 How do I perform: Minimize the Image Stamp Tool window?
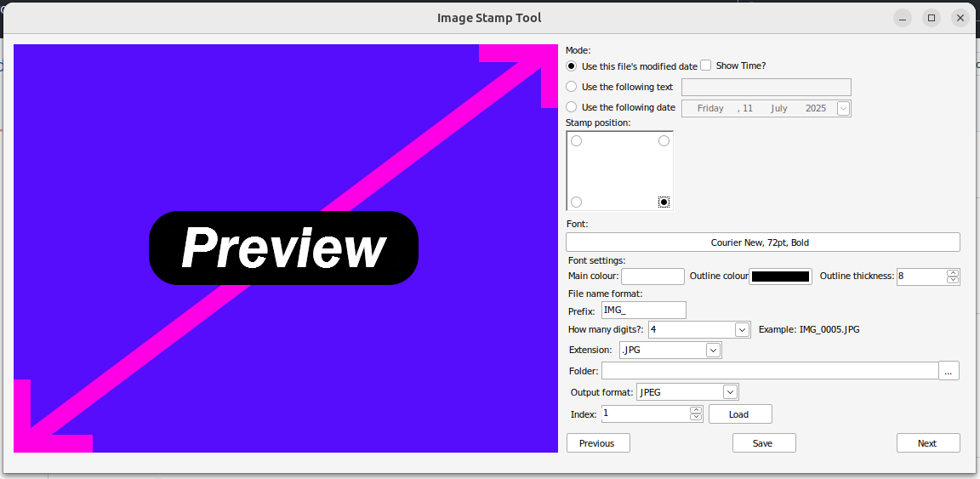point(902,18)
